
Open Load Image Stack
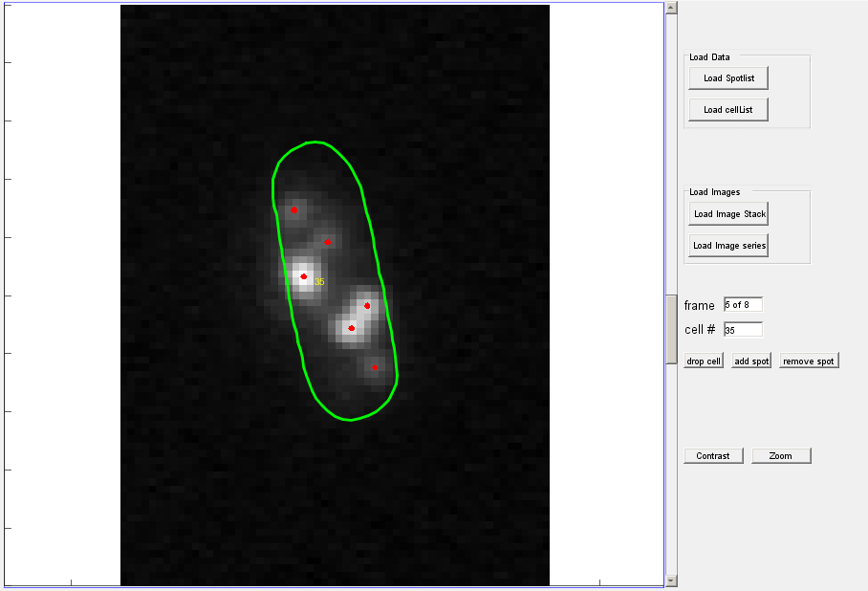[728, 214]
